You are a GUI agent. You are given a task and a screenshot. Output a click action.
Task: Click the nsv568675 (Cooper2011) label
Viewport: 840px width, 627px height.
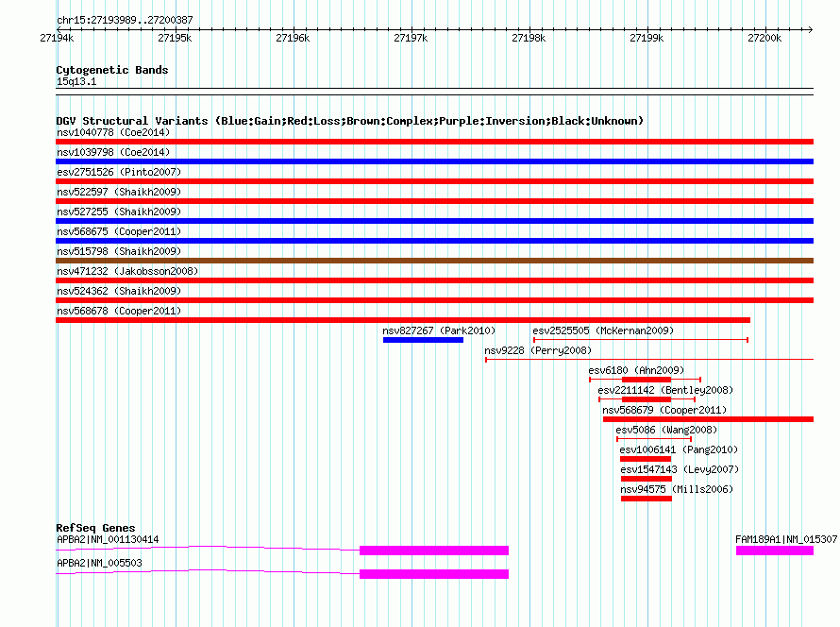(x=119, y=231)
